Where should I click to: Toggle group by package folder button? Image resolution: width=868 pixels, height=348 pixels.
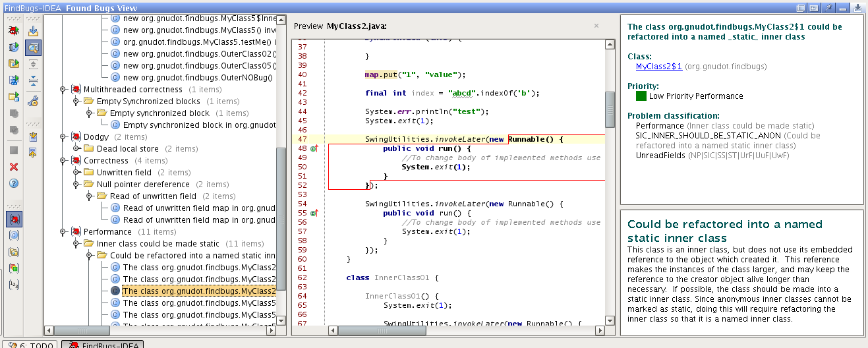[13, 252]
